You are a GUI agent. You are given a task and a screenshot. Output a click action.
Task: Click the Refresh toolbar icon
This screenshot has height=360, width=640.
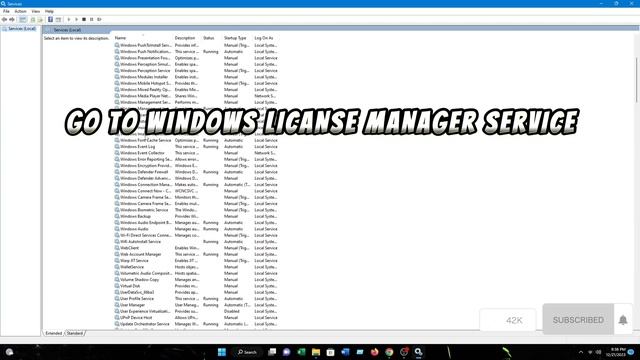[x=33, y=19]
